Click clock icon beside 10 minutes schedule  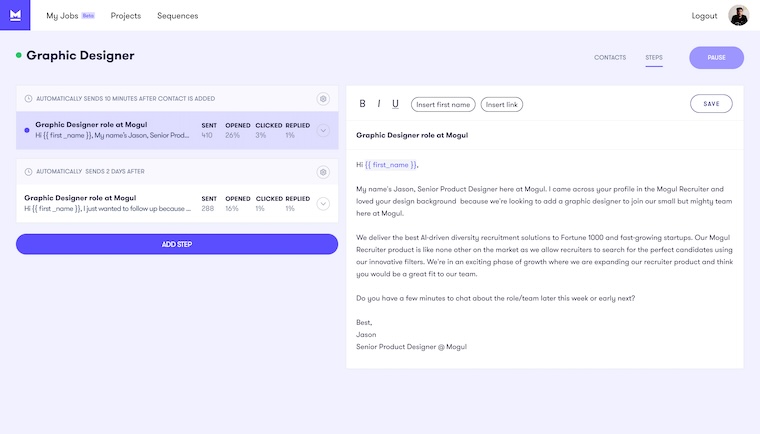[x=28, y=98]
